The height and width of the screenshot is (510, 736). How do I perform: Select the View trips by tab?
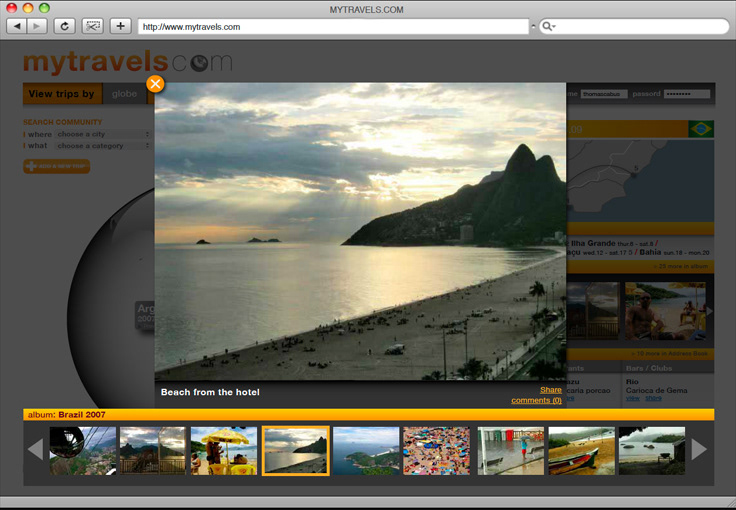(62, 93)
